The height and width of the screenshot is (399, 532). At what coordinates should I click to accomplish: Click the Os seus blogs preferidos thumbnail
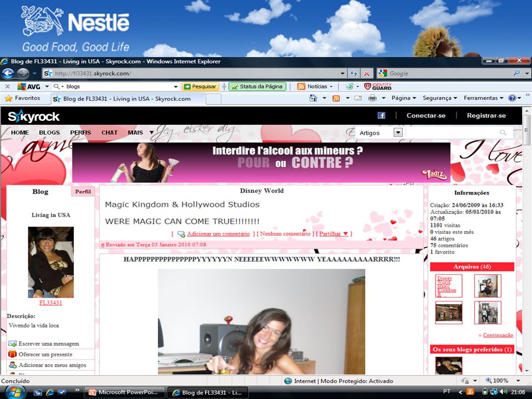(x=448, y=365)
